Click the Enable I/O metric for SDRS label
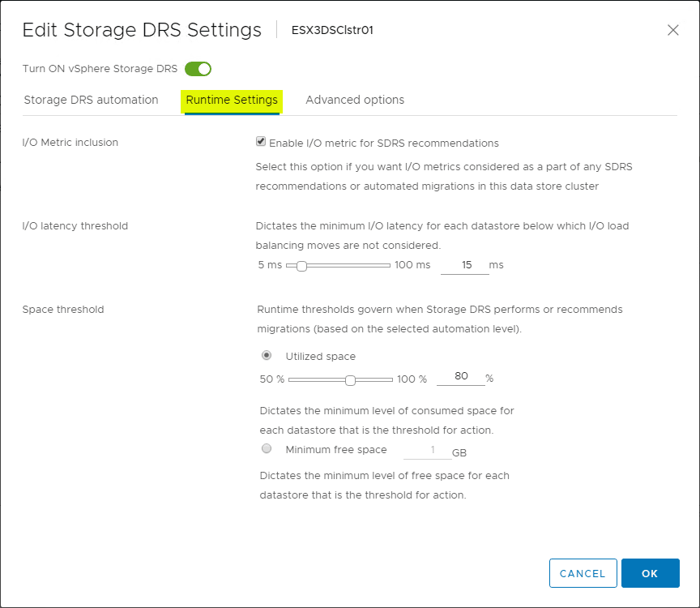The width and height of the screenshot is (700, 608). click(x=383, y=143)
